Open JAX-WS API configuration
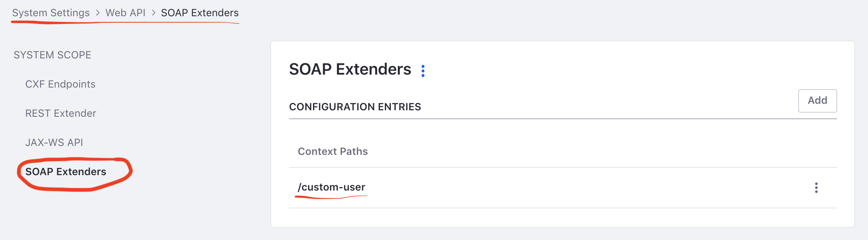 [x=54, y=142]
